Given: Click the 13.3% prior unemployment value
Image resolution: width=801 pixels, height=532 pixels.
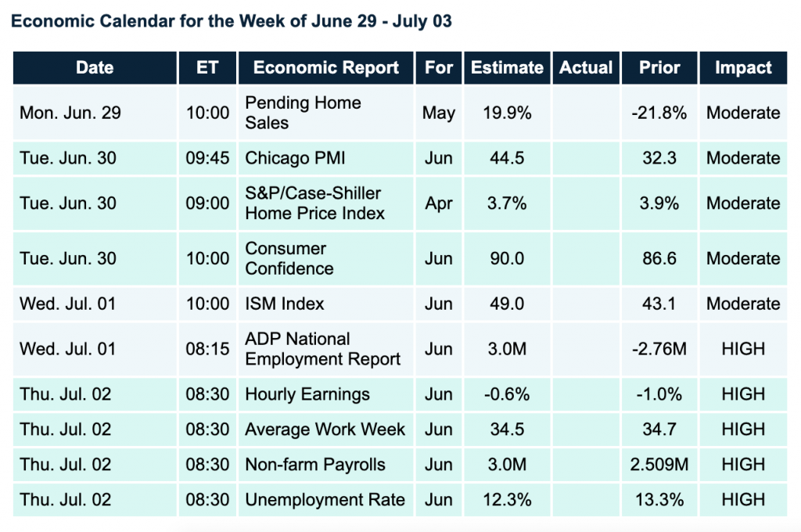Looking at the screenshot, I should pyautogui.click(x=659, y=500).
